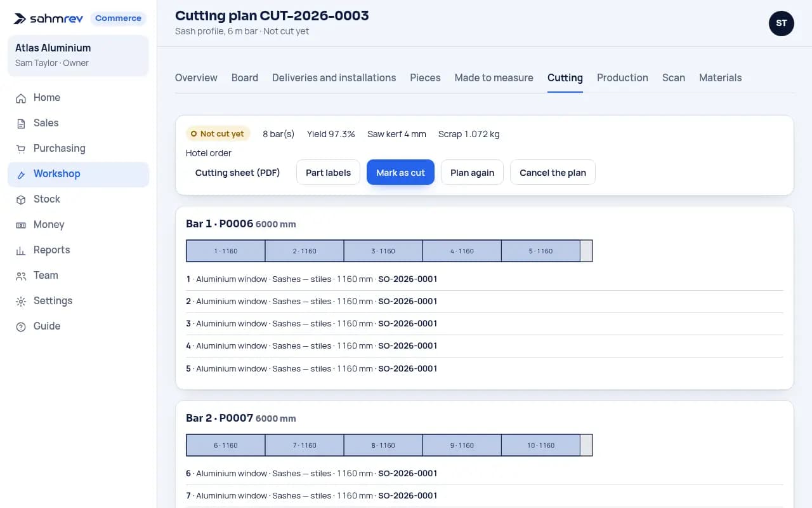Screen dimensions: 812x508
Task: Click the Part labels button
Action: (329, 172)
